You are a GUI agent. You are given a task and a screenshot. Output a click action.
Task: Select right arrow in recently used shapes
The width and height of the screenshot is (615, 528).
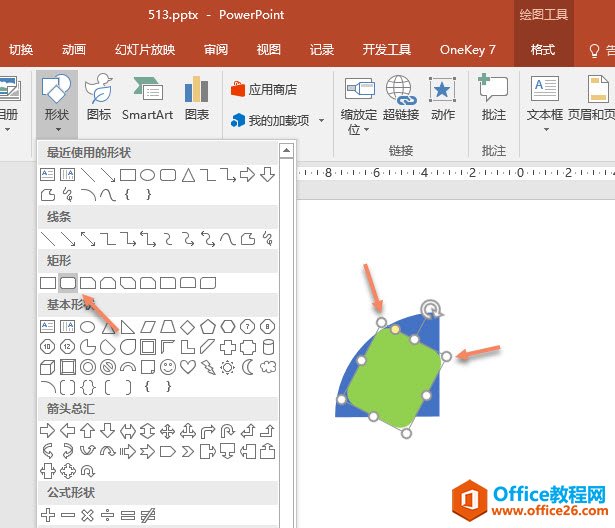click(247, 175)
